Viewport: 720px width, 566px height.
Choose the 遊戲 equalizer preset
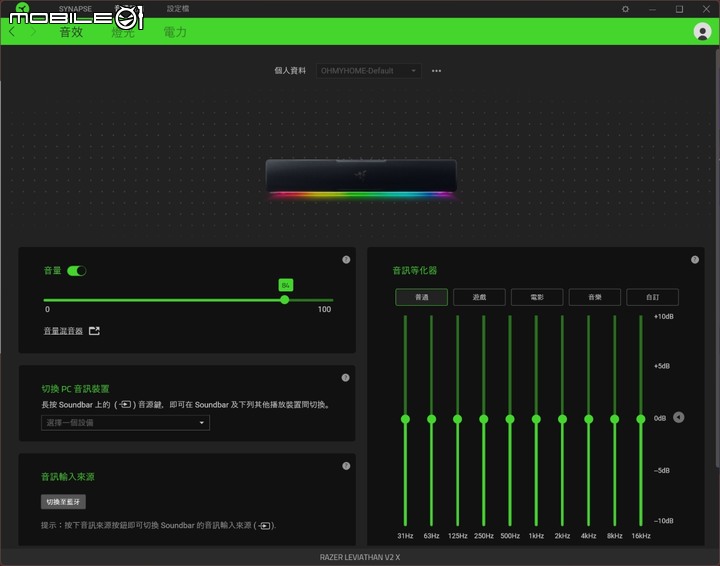(x=479, y=297)
